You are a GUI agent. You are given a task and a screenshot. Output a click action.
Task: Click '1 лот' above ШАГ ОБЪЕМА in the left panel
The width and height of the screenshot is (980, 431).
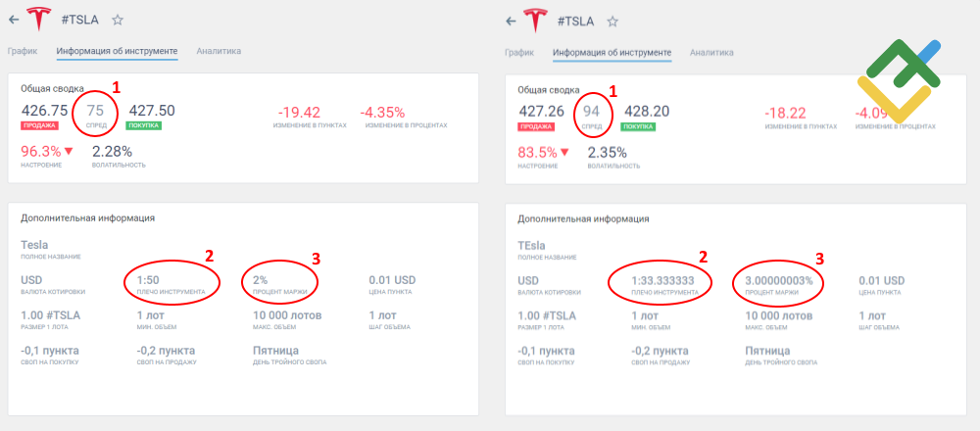[x=382, y=315]
